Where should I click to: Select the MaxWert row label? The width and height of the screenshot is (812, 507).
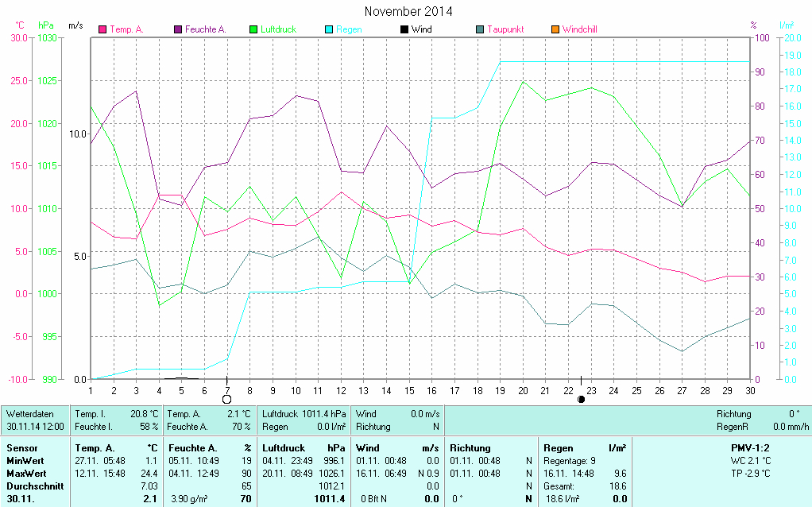tap(26, 474)
